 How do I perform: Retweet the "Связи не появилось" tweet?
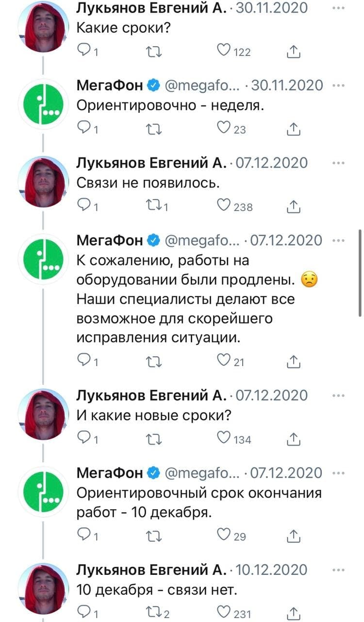pyautogui.click(x=154, y=207)
